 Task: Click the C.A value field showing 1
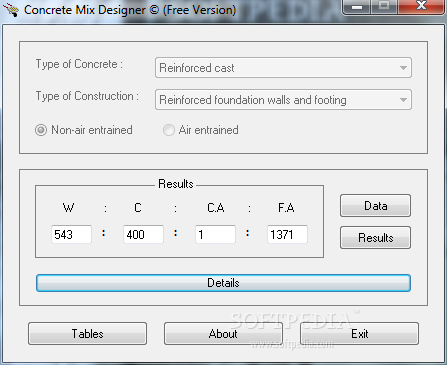(215, 234)
